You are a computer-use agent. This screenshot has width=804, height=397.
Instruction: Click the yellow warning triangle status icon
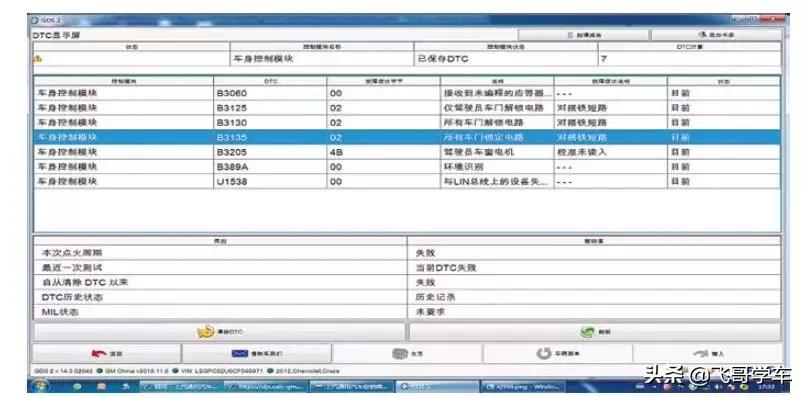[37, 59]
